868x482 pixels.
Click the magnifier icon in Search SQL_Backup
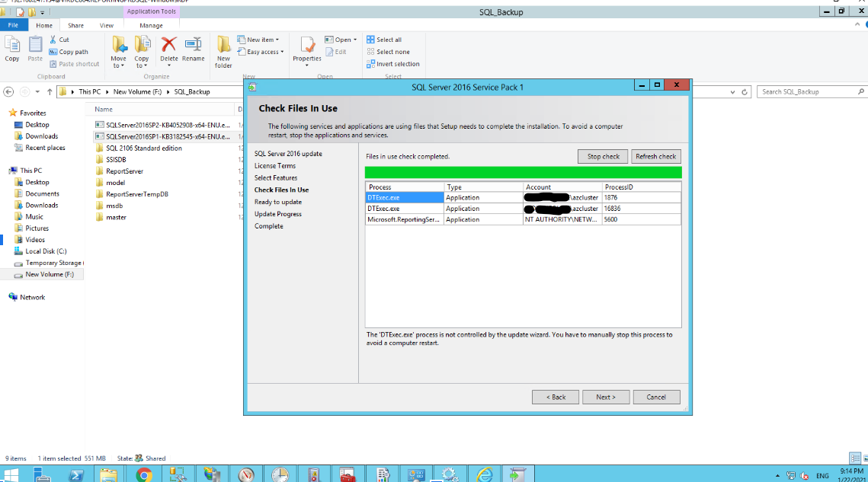(861, 92)
